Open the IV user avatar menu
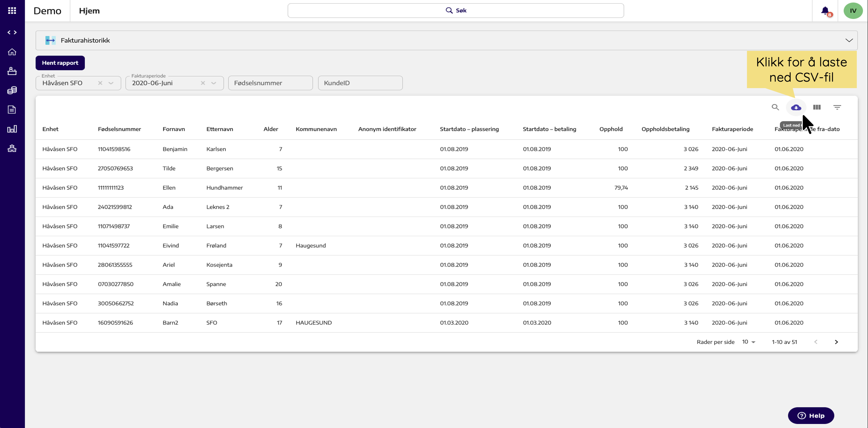Image resolution: width=868 pixels, height=428 pixels. (x=853, y=11)
